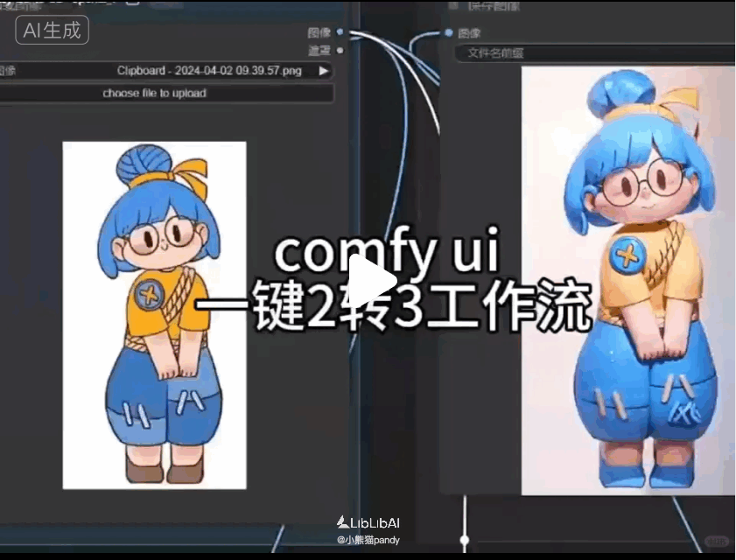
Task: Click the right arrow beside the Clipboard filename
Action: [324, 72]
